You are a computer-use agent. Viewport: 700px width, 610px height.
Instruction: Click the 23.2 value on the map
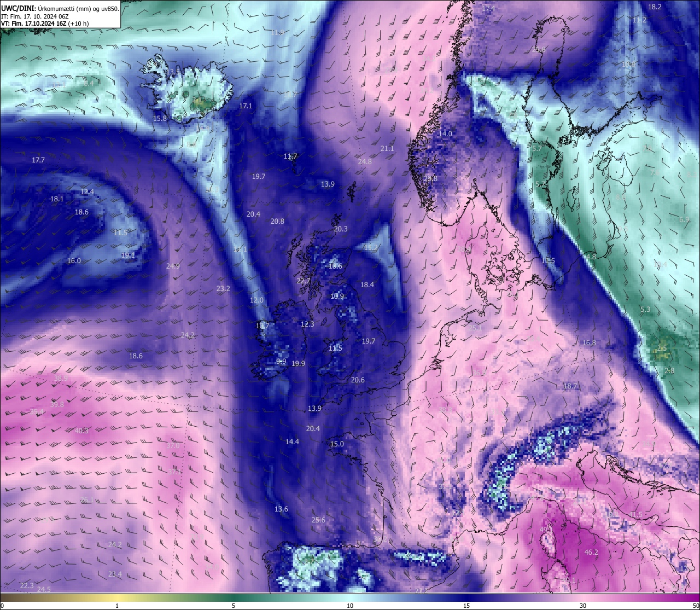(223, 288)
